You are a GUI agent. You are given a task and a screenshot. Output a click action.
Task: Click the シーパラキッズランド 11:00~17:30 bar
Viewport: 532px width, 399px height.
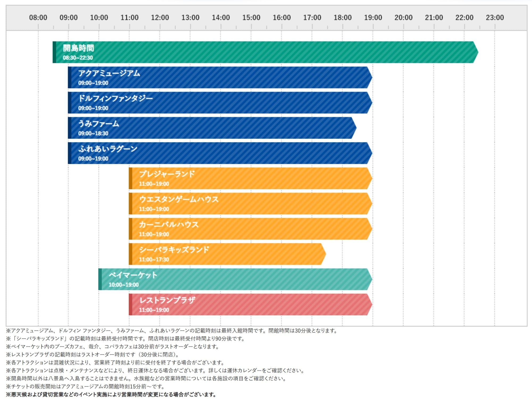[x=227, y=254]
